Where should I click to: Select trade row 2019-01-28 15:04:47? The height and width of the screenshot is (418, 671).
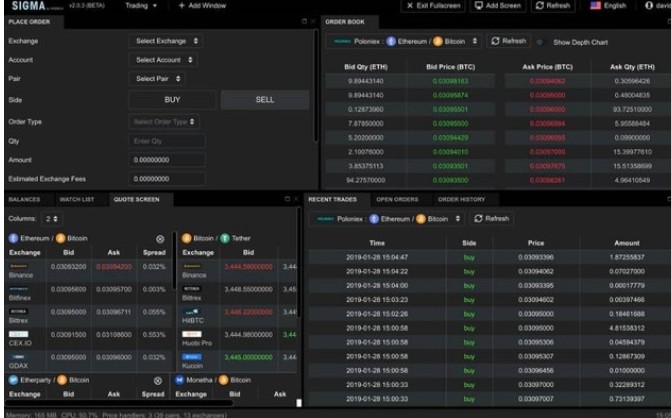click(488, 258)
